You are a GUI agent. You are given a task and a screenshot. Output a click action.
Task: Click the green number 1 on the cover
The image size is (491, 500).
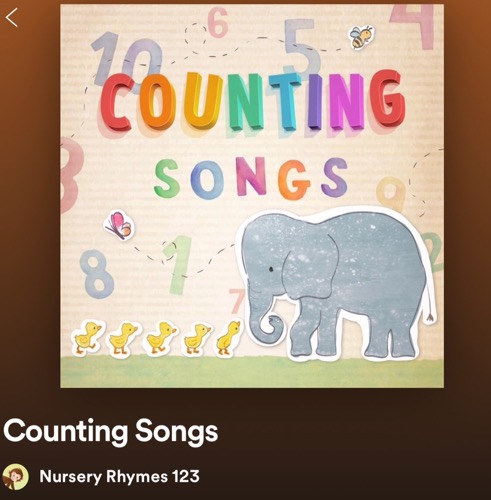coord(177,264)
